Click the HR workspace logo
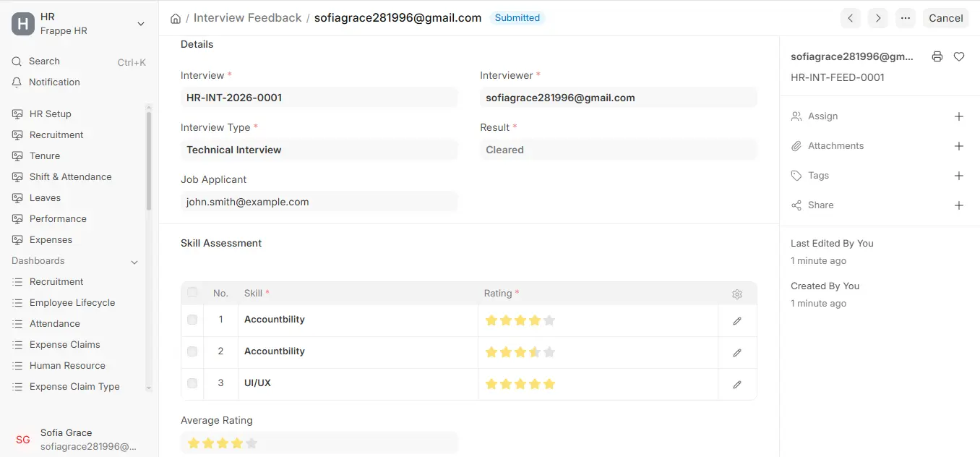980x457 pixels. click(23, 24)
